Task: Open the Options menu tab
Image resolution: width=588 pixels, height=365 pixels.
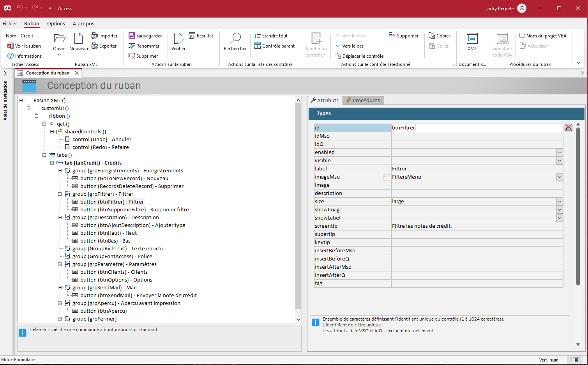Action: pos(56,23)
